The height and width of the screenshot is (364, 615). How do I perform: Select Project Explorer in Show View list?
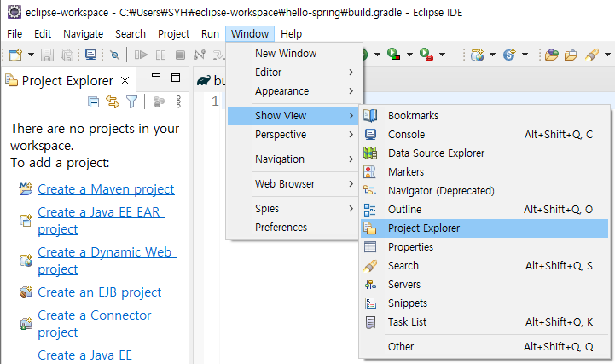484,228
